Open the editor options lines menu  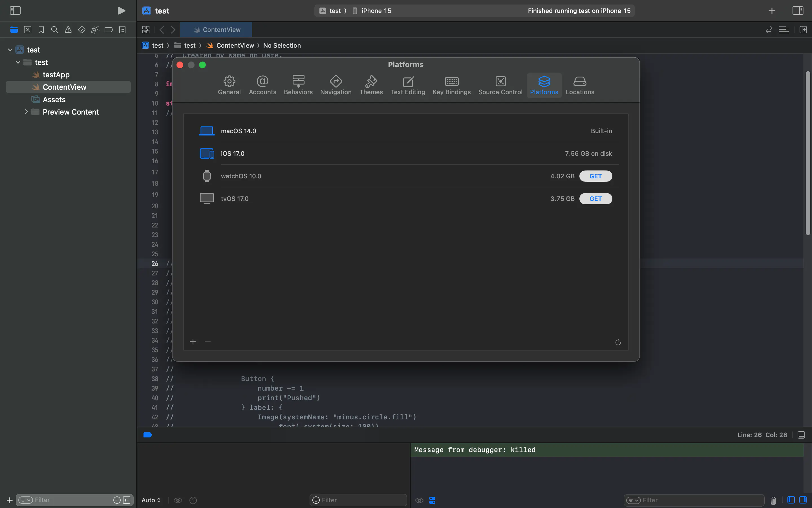click(784, 30)
